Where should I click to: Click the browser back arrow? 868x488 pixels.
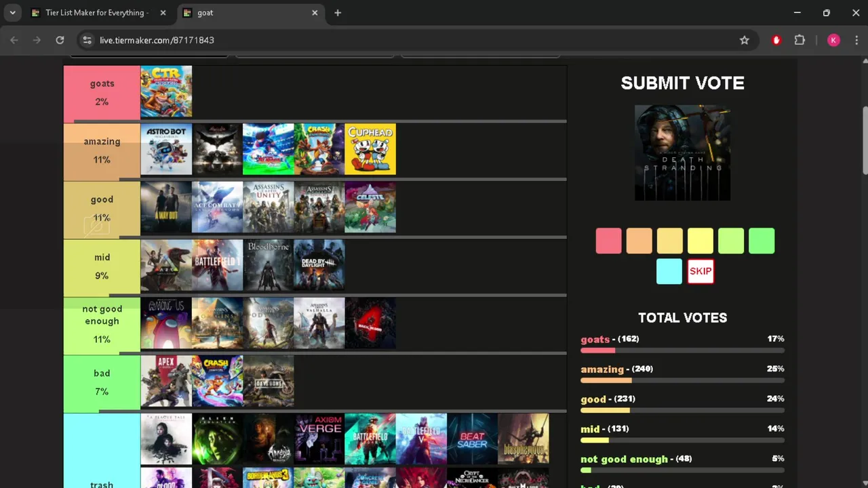14,40
